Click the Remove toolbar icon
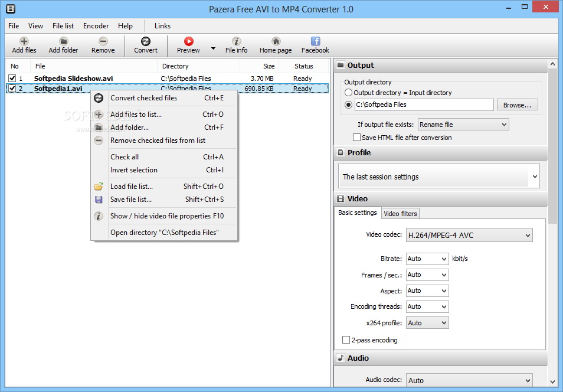 [x=103, y=41]
